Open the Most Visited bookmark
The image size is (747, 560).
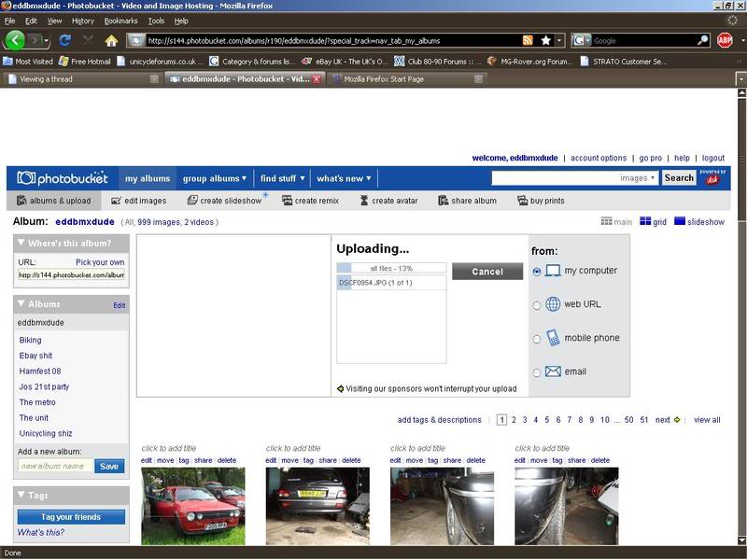[x=28, y=62]
